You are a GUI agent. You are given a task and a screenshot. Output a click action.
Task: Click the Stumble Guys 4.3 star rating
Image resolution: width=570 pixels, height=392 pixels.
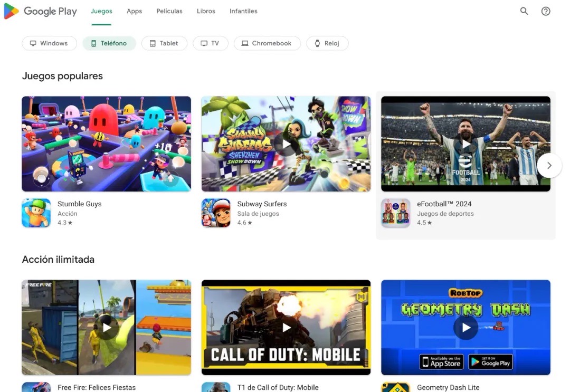(65, 223)
